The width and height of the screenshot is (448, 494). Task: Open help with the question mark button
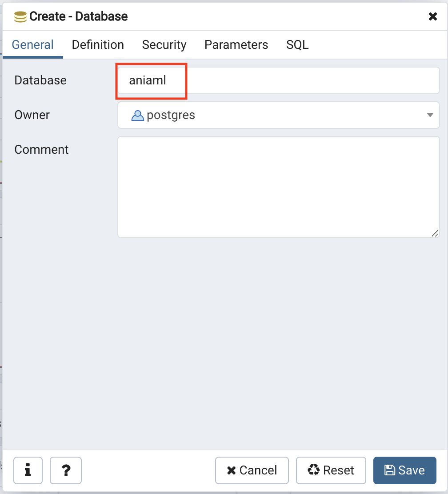coord(66,470)
